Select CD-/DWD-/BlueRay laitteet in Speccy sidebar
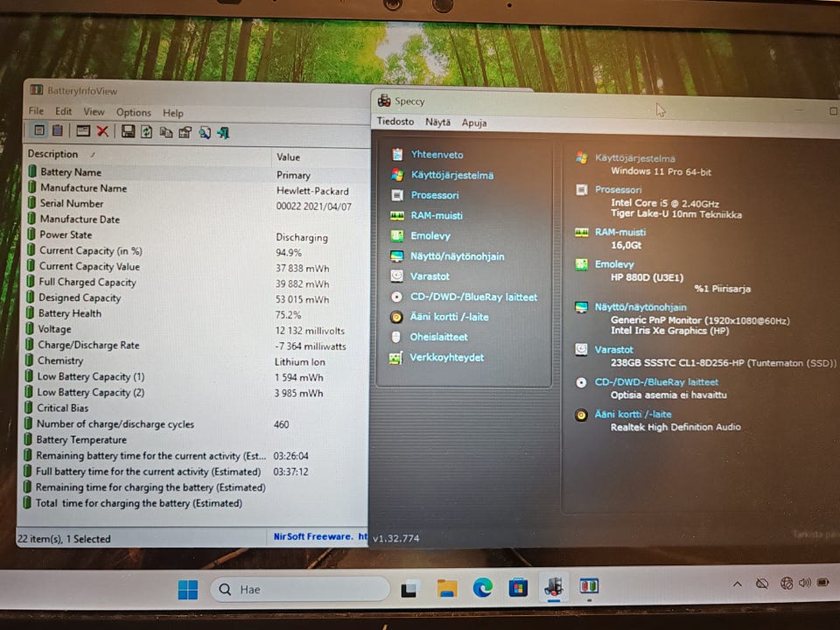This screenshot has height=630, width=840. (473, 297)
